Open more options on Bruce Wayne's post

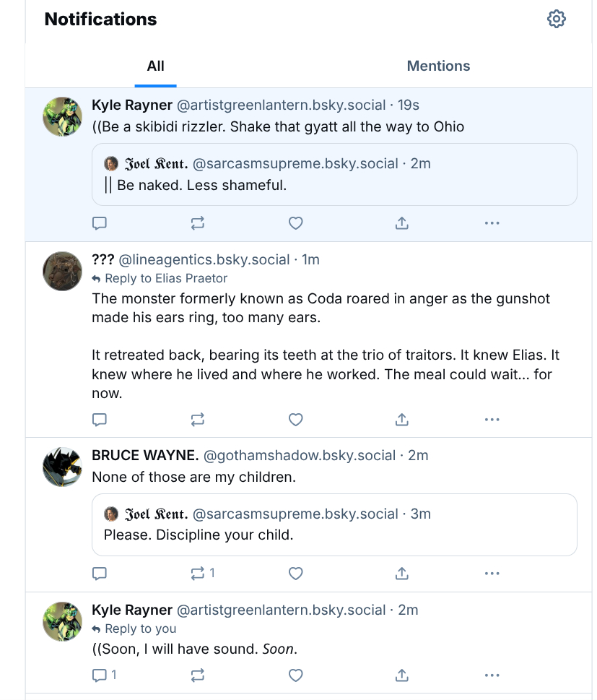click(x=492, y=574)
